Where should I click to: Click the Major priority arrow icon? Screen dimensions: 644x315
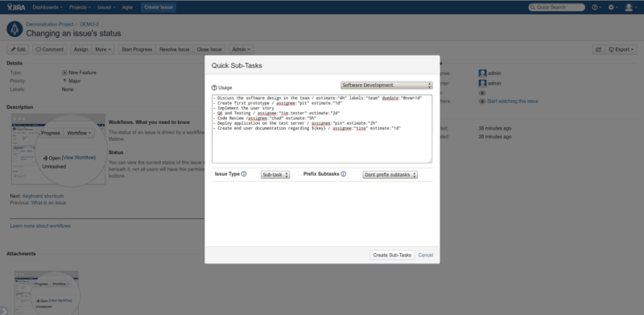[64, 81]
